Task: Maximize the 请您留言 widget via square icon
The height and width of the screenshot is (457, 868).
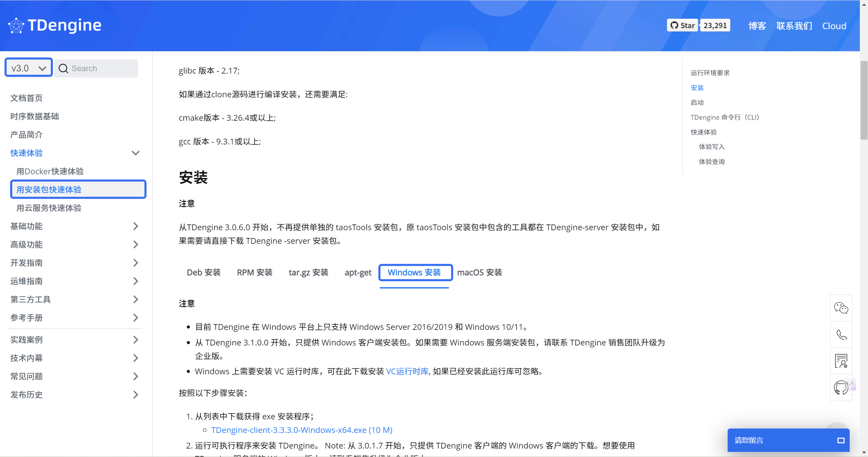Action: [x=841, y=440]
